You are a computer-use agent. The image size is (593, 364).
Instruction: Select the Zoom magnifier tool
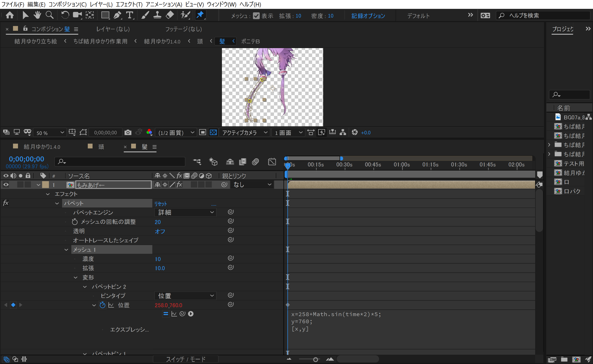[50, 15]
